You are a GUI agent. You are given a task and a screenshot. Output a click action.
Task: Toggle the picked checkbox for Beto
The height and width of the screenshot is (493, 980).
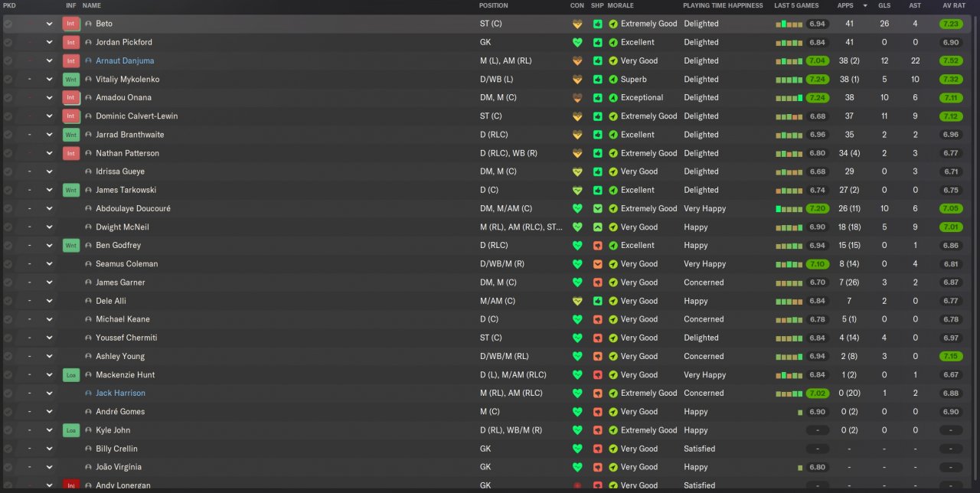coord(8,24)
